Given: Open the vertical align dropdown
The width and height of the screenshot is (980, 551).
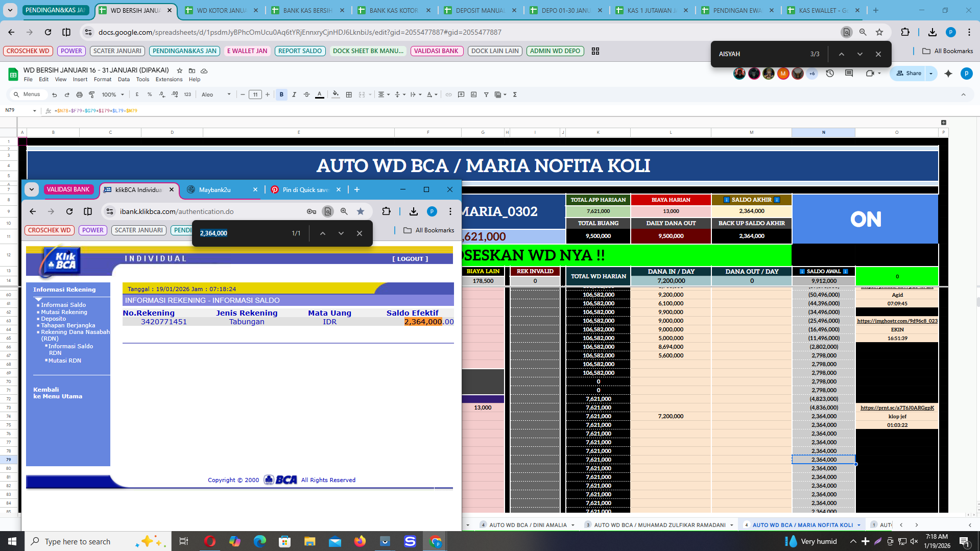Looking at the screenshot, I should tap(400, 94).
